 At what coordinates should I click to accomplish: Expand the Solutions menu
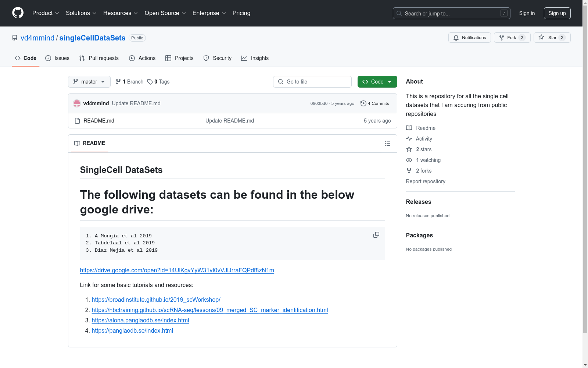pyautogui.click(x=81, y=13)
